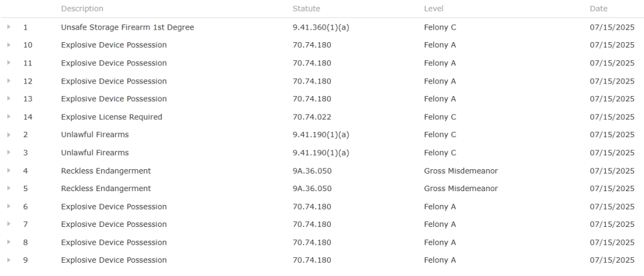
Task: Click statute 70.74.022 cell
Action: coord(312,117)
